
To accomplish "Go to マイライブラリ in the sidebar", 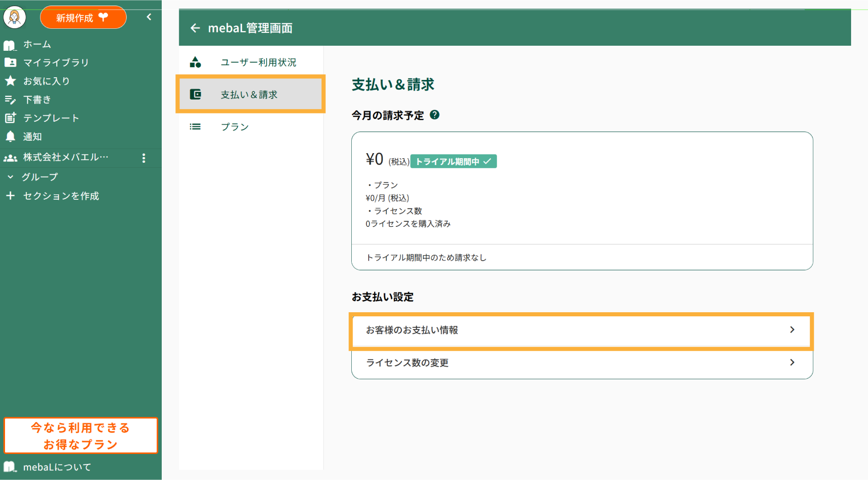I will pyautogui.click(x=56, y=63).
